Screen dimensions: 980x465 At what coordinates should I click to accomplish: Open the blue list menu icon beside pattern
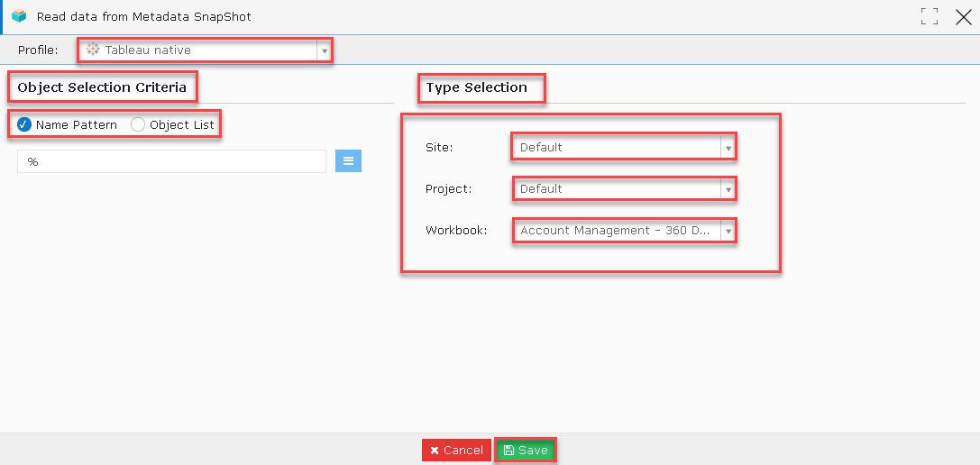point(348,161)
